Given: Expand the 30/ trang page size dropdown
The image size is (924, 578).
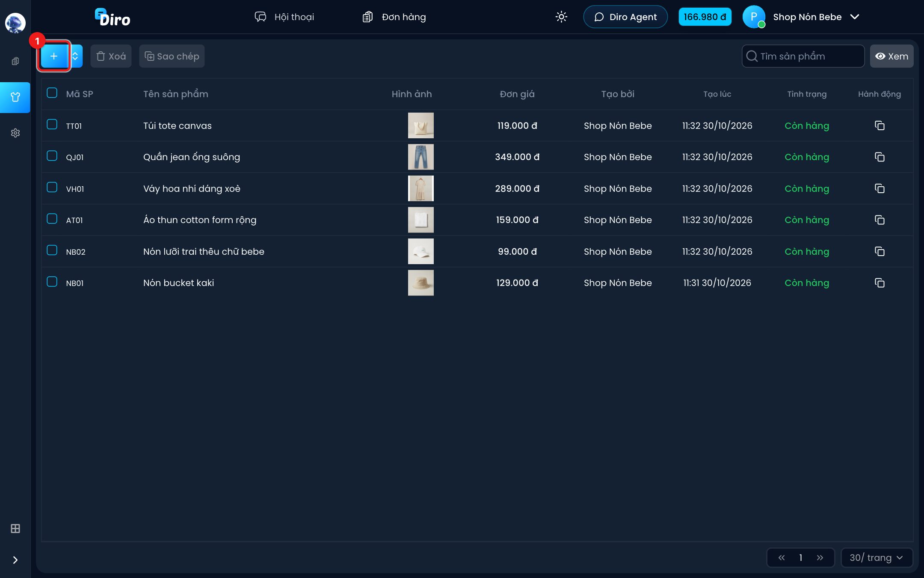Looking at the screenshot, I should (x=877, y=557).
